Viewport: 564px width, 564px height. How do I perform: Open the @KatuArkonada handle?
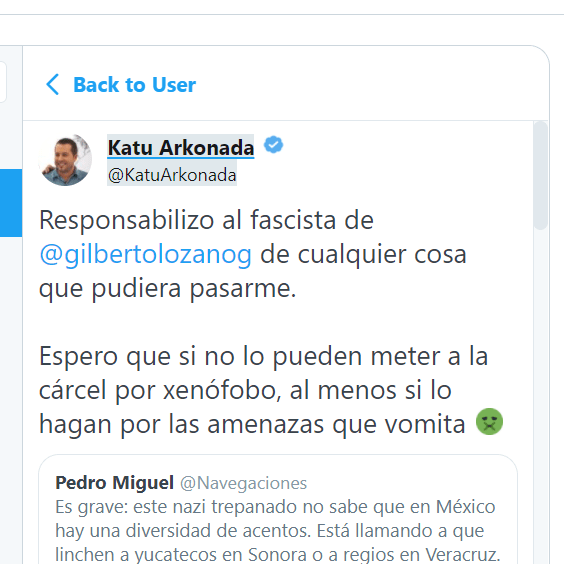pos(172,175)
